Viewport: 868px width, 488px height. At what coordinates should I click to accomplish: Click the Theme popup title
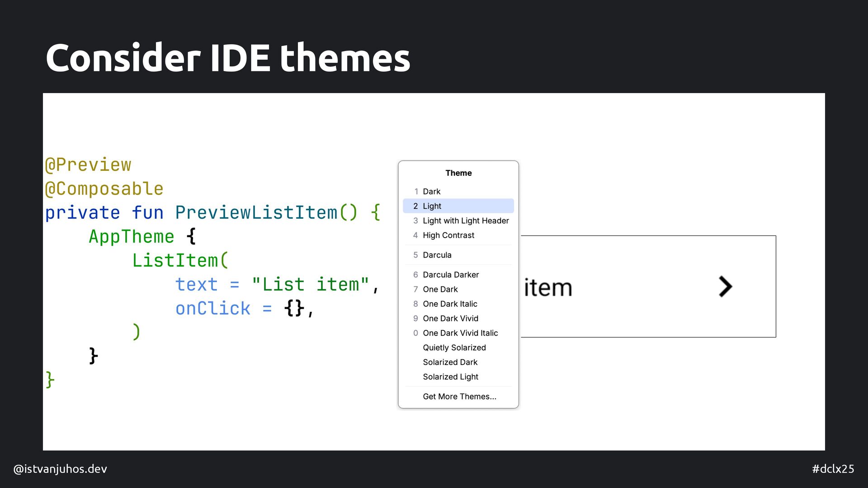point(458,173)
